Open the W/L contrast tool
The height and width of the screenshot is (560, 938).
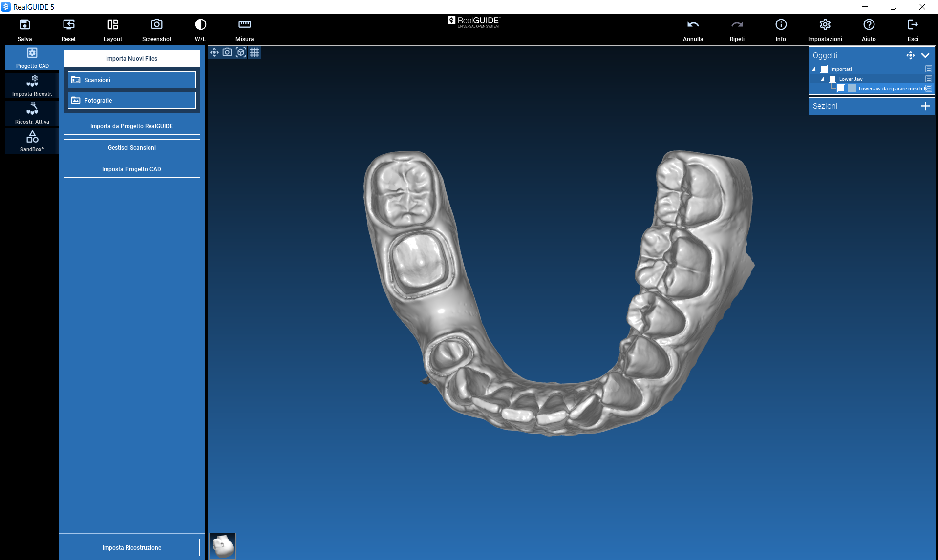(200, 25)
